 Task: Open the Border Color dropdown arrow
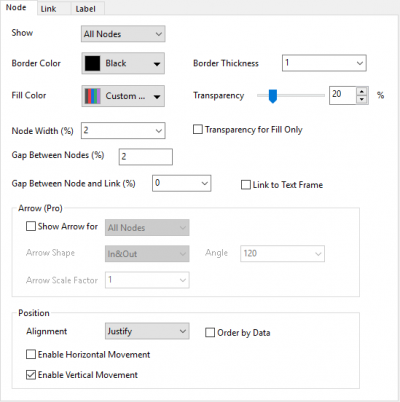157,64
